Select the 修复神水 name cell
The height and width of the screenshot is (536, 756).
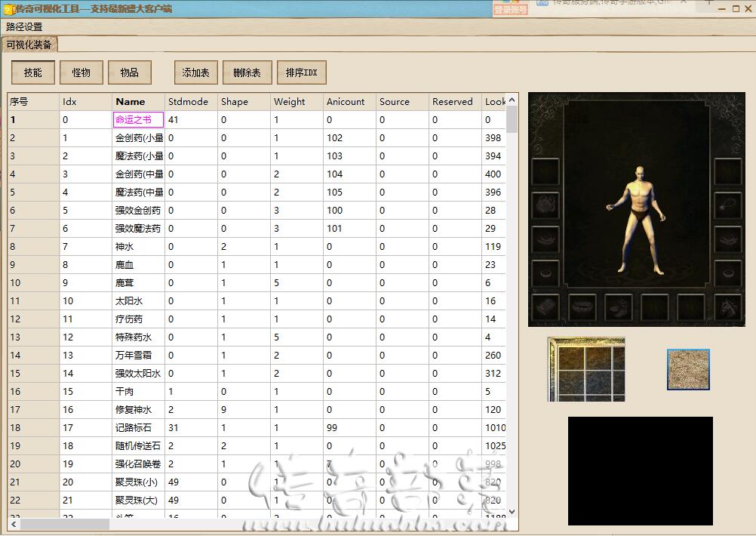[138, 410]
